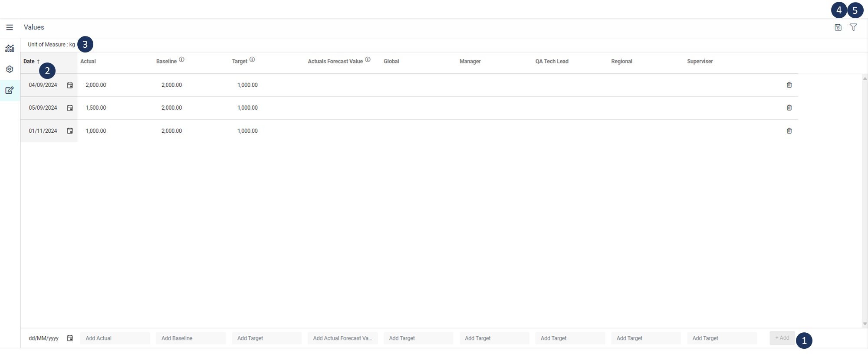
Task: Open the settings gear in sidebar
Action: (x=10, y=69)
